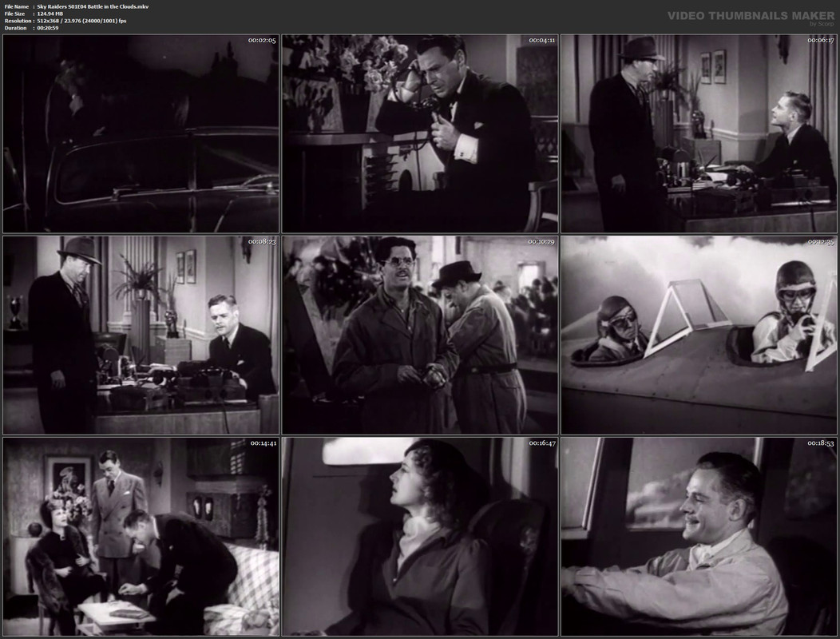Select the thumbnail at 00:02:05
Viewport: 840px width, 639px height.
[141, 133]
